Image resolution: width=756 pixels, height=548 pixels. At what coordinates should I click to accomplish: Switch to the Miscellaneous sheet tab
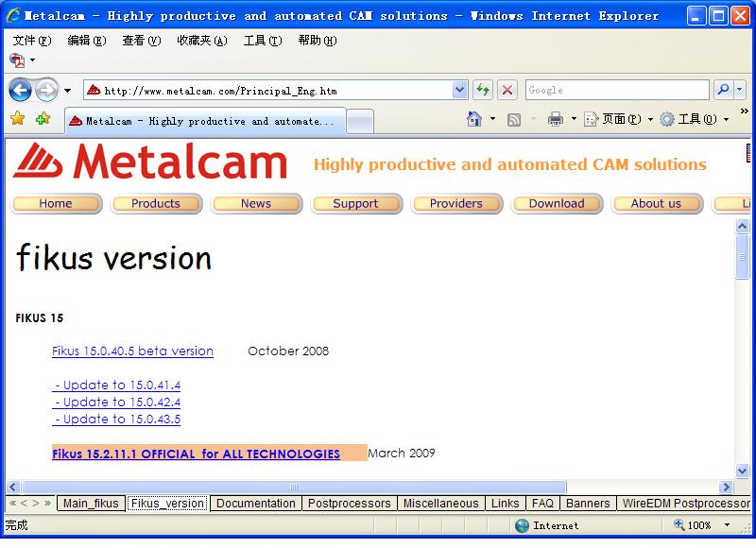pyautogui.click(x=440, y=504)
